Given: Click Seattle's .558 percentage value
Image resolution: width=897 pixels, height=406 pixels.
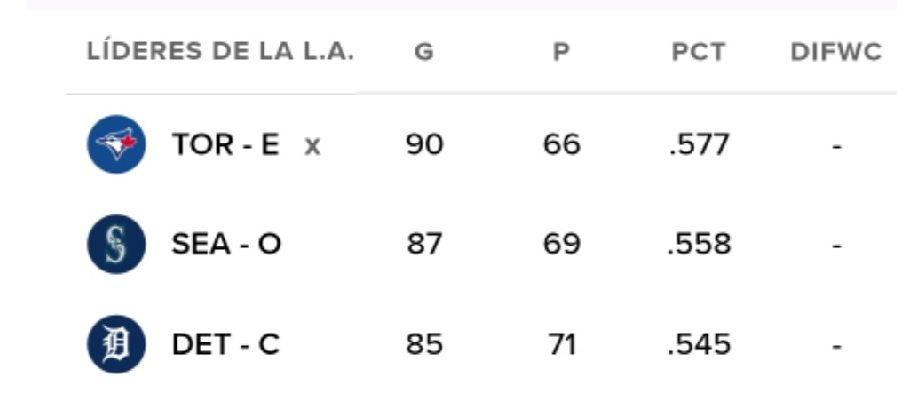Looking at the screenshot, I should coord(698,245).
